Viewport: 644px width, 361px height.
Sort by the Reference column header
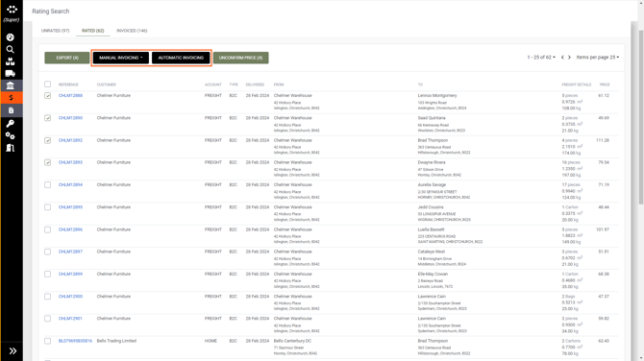point(68,84)
